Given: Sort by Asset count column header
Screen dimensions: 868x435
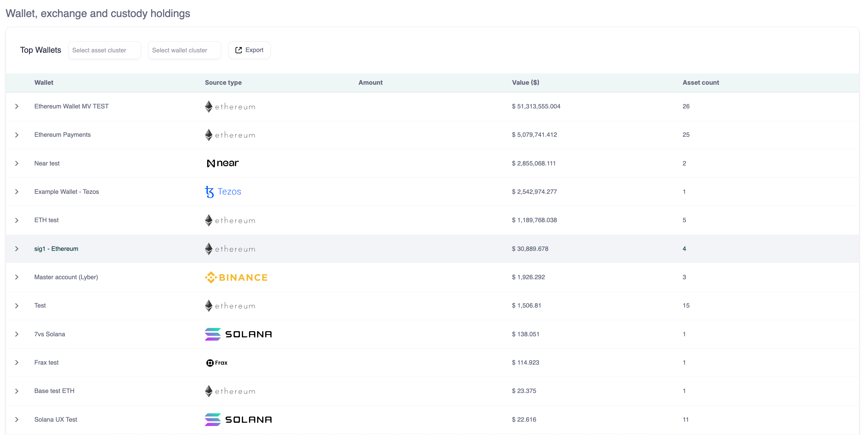Looking at the screenshot, I should tap(701, 82).
